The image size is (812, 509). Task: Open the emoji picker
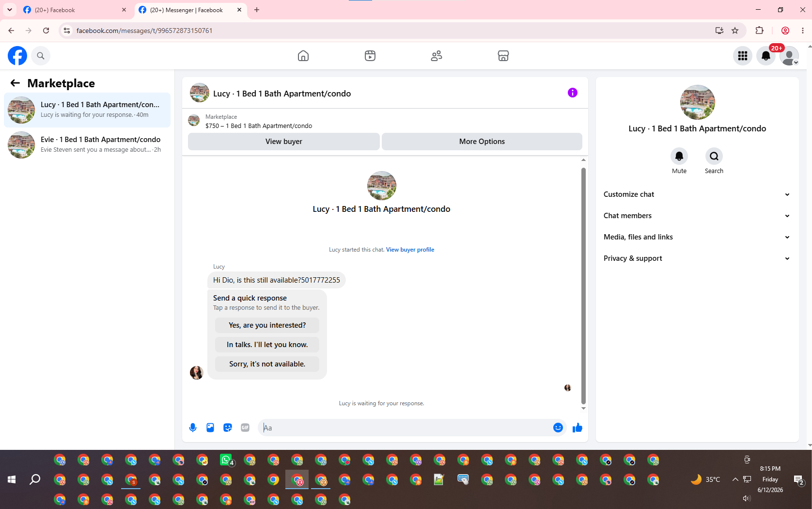pos(558,428)
